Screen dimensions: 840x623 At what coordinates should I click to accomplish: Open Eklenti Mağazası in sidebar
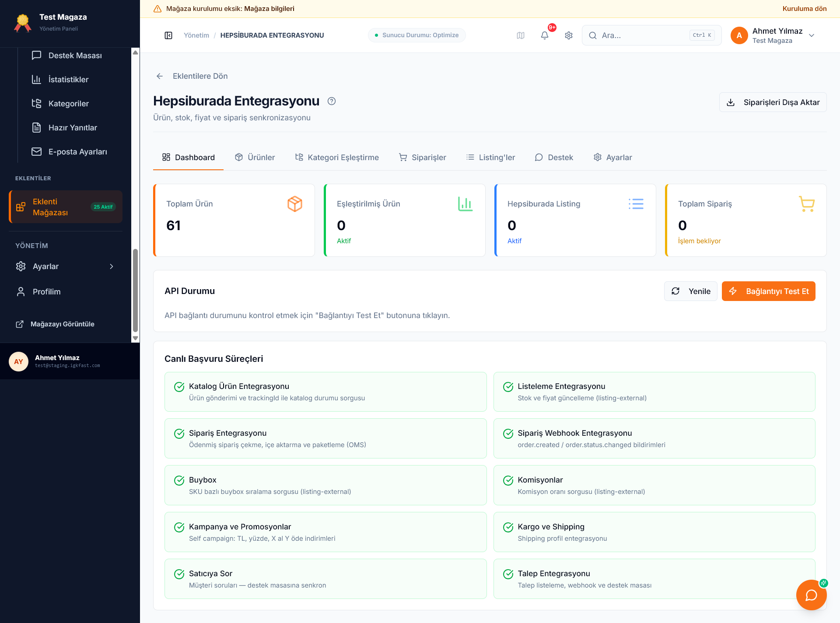click(66, 207)
